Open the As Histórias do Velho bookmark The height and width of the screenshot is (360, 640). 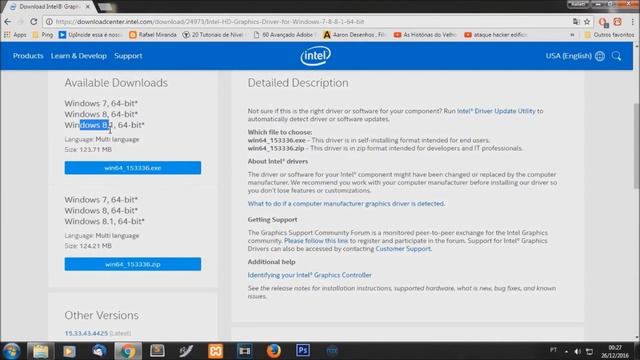pyautogui.click(x=425, y=35)
